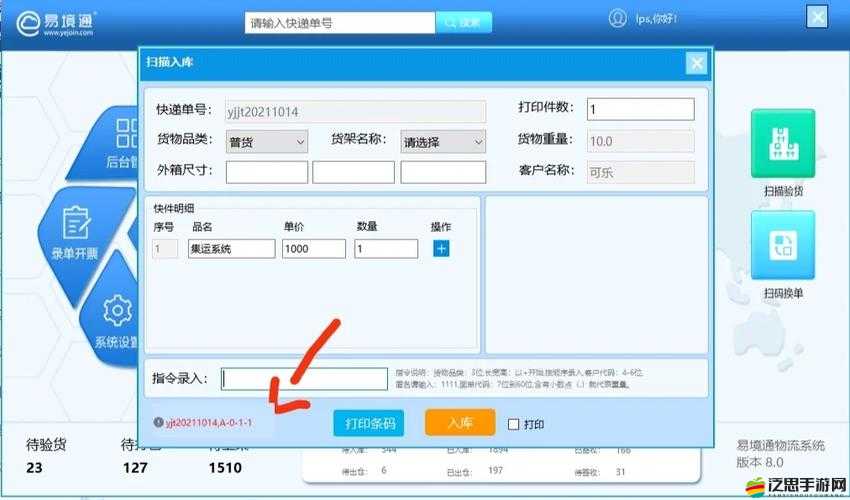850x500 pixels.
Task: Open the 扫码换单 scan exchange icon
Action: tap(782, 245)
